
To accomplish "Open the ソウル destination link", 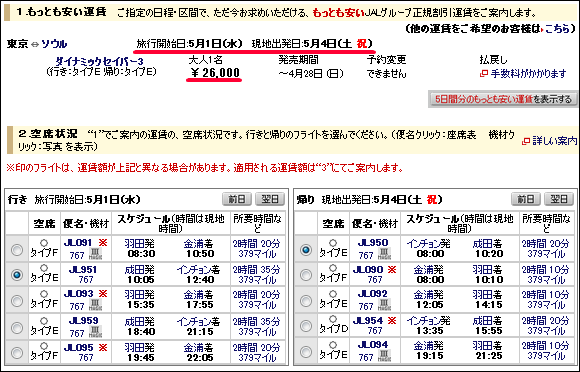I will click(x=54, y=44).
